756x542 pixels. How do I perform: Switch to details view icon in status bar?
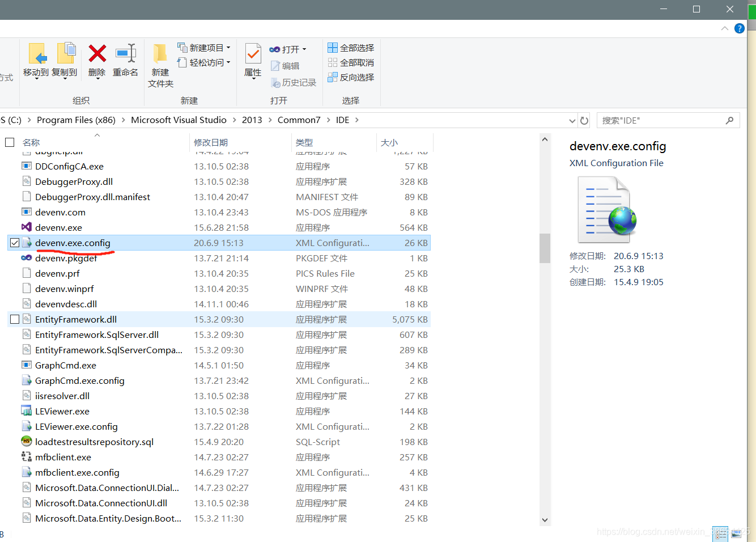tap(720, 534)
